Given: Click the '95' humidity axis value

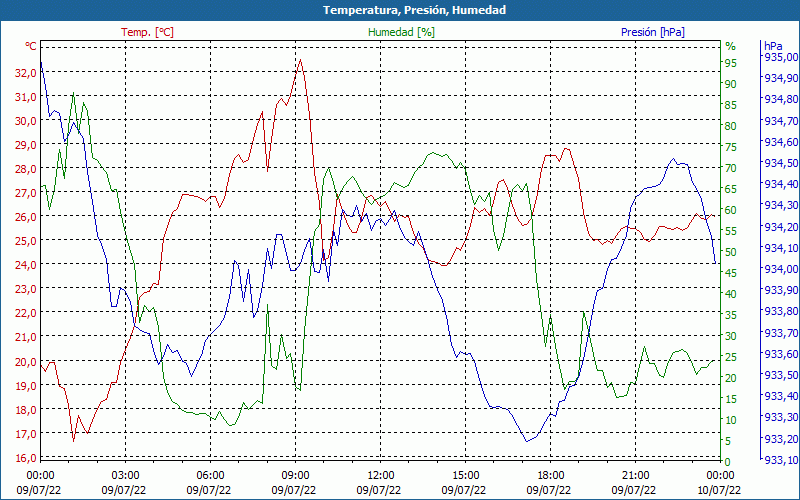Looking at the screenshot, I should click(x=731, y=63).
